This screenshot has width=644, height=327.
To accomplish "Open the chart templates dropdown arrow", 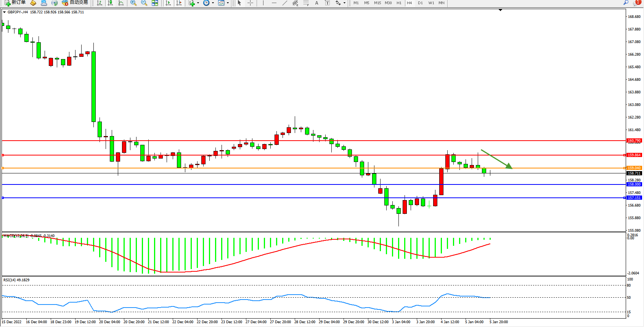I will coord(228,3).
